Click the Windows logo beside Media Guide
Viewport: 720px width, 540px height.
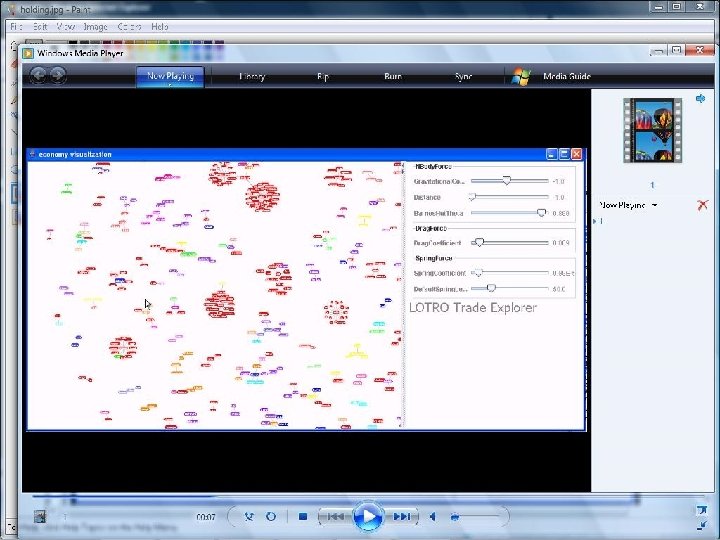pyautogui.click(x=521, y=76)
